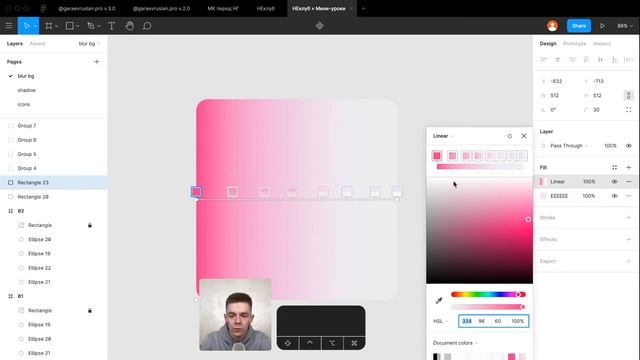Open HSL color mode dropdown
Viewport: 640px width, 360px height.
click(x=440, y=321)
